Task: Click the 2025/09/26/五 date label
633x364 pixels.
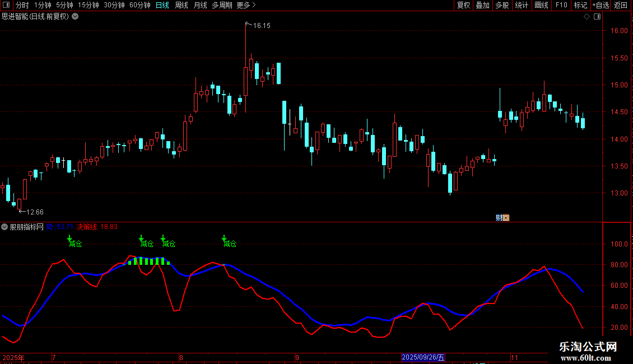Action: [423, 357]
